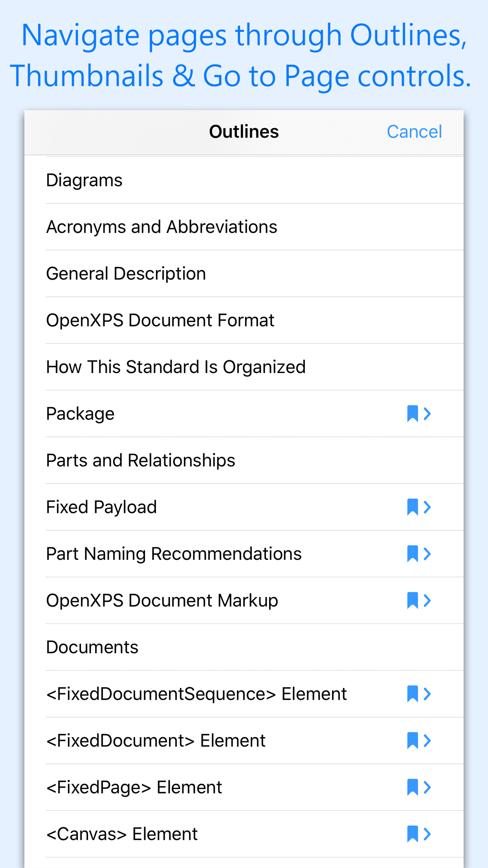Viewport: 488px width, 868px height.
Task: Tap bookmark icon for Part Naming Recommendations
Action: pos(412,554)
